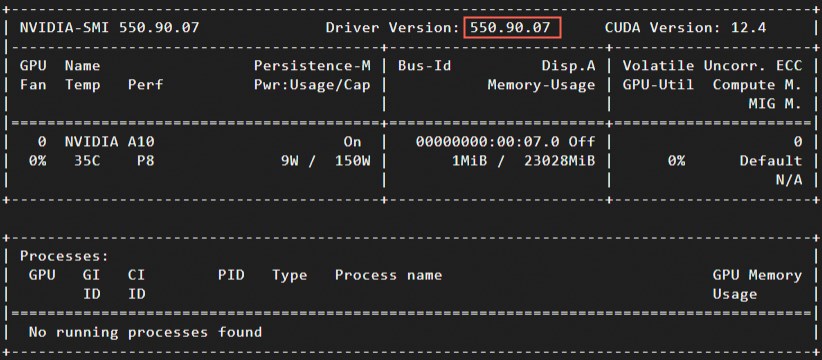The width and height of the screenshot is (822, 360).
Task: Click the CUDA Version 12.4 text
Action: click(x=685, y=27)
